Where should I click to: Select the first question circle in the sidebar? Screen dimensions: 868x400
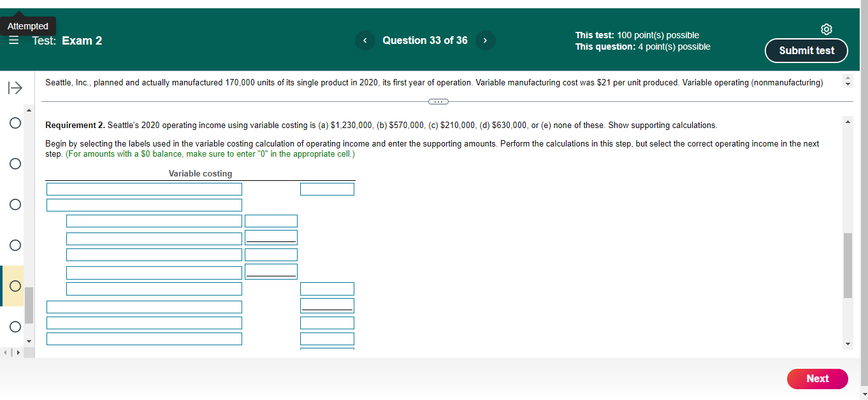pyautogui.click(x=15, y=123)
